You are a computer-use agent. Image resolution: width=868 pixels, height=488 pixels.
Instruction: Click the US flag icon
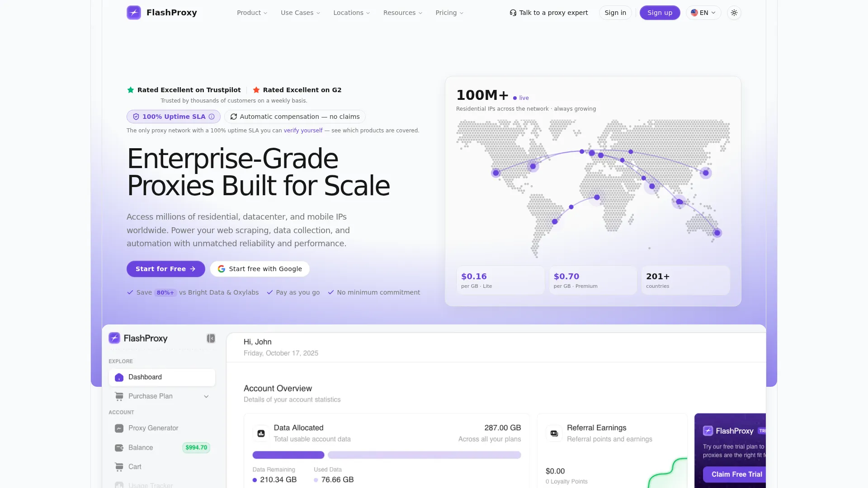click(694, 13)
